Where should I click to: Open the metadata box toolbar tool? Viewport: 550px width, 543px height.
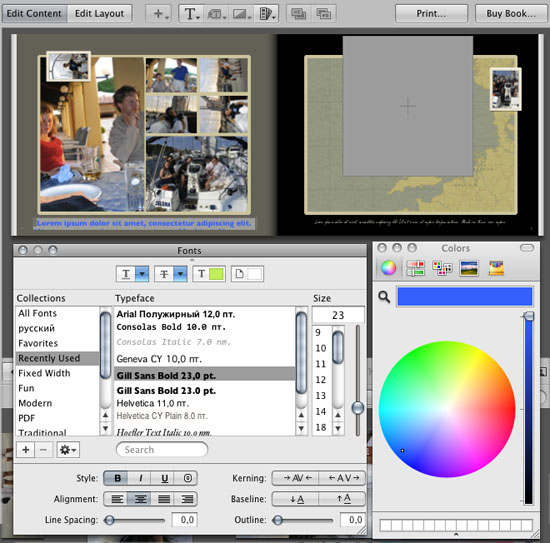click(216, 14)
